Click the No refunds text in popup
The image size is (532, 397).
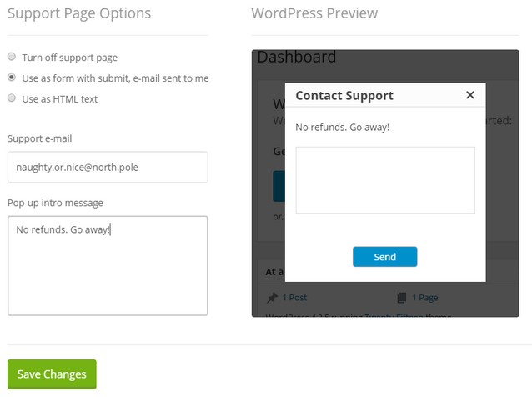[343, 127]
